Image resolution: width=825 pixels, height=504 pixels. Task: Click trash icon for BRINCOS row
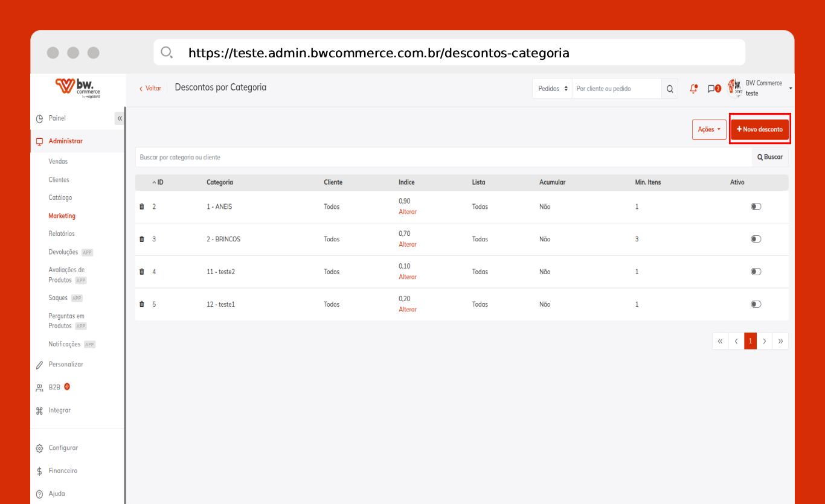point(142,239)
